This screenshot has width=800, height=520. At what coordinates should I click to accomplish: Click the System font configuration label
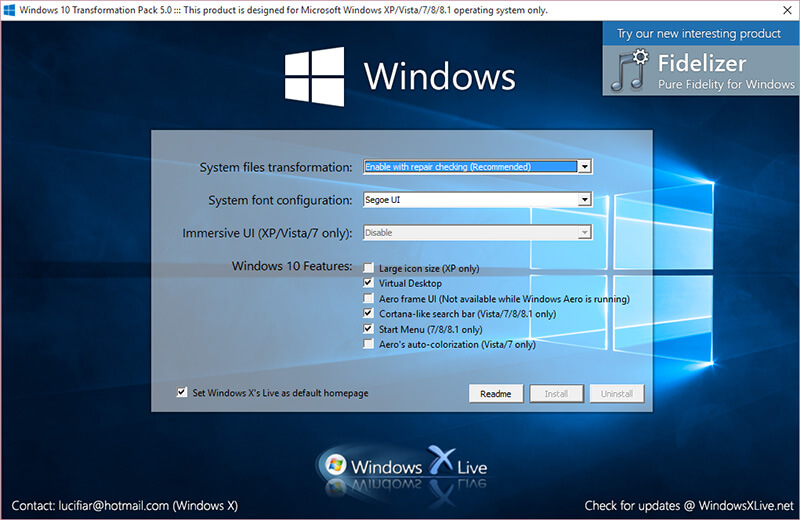click(280, 200)
